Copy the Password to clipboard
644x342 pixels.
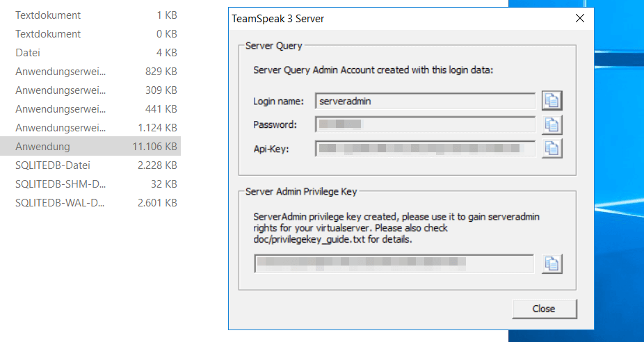pos(552,125)
